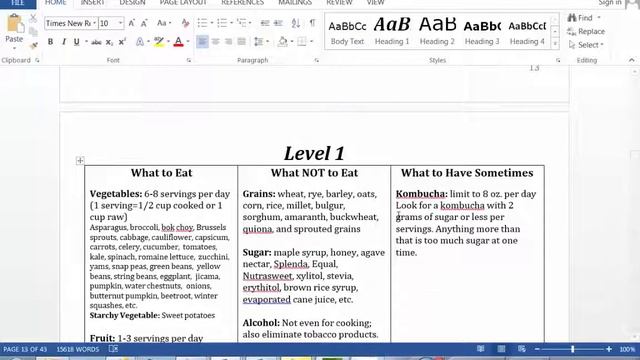Apply a bulleted list
This screenshot has width=640, height=360.
coord(202,23)
